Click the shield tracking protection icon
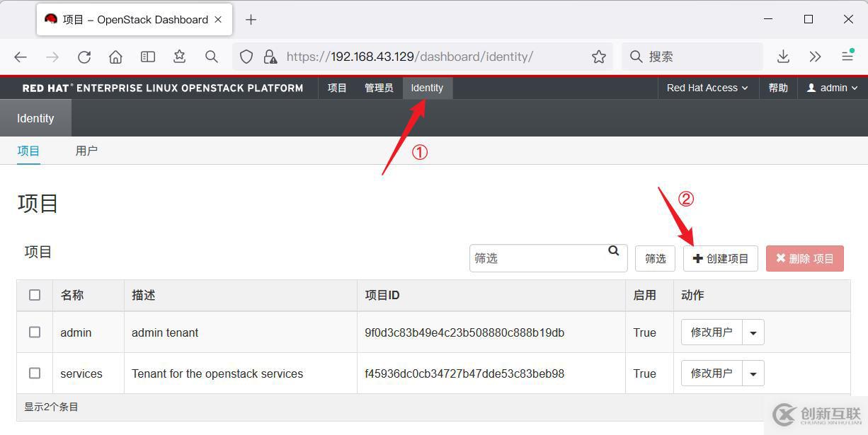 click(x=246, y=57)
